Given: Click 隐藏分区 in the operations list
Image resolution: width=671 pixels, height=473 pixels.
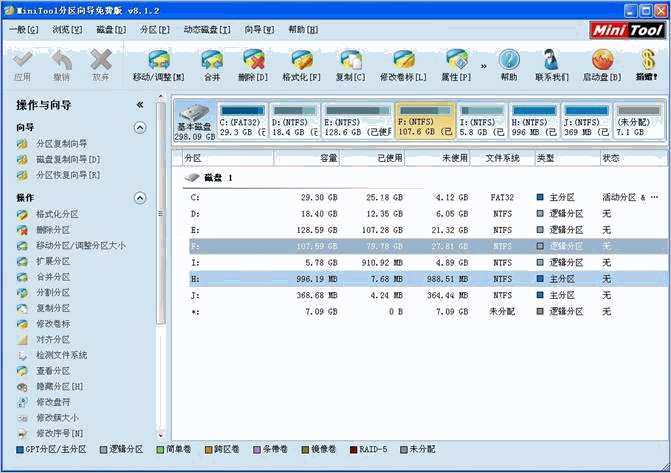Looking at the screenshot, I should pos(60,387).
